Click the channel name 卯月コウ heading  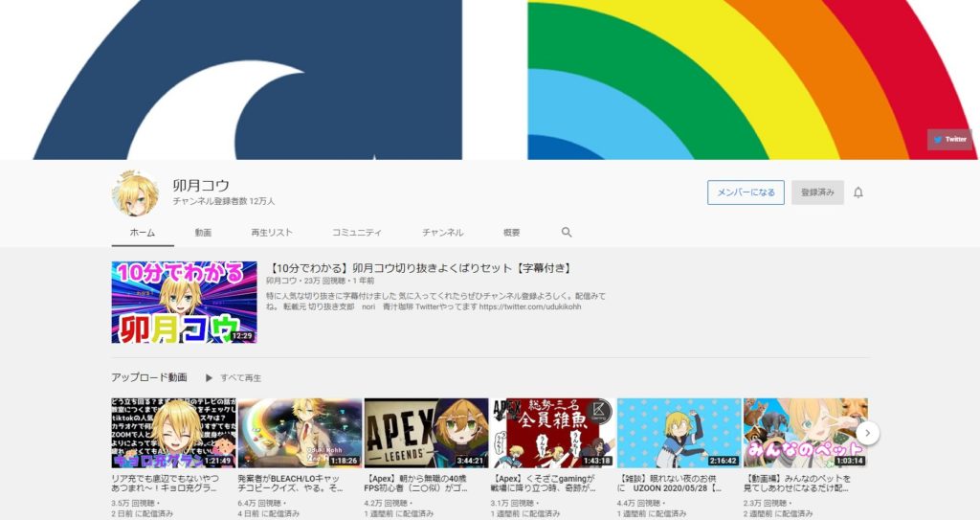pyautogui.click(x=201, y=185)
